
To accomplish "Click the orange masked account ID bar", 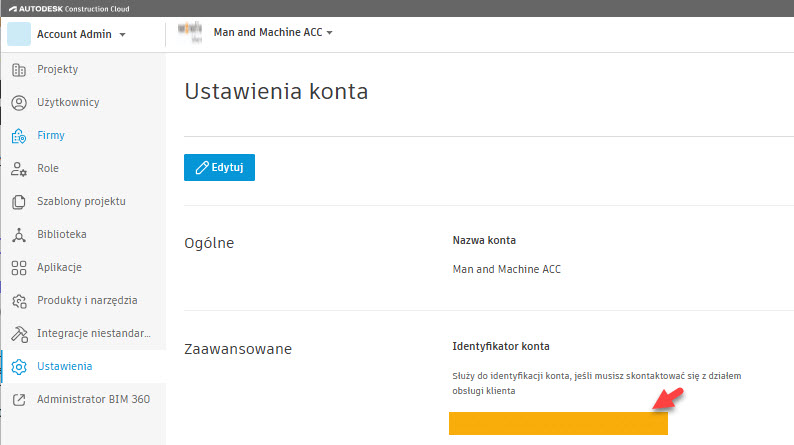I will pos(558,423).
